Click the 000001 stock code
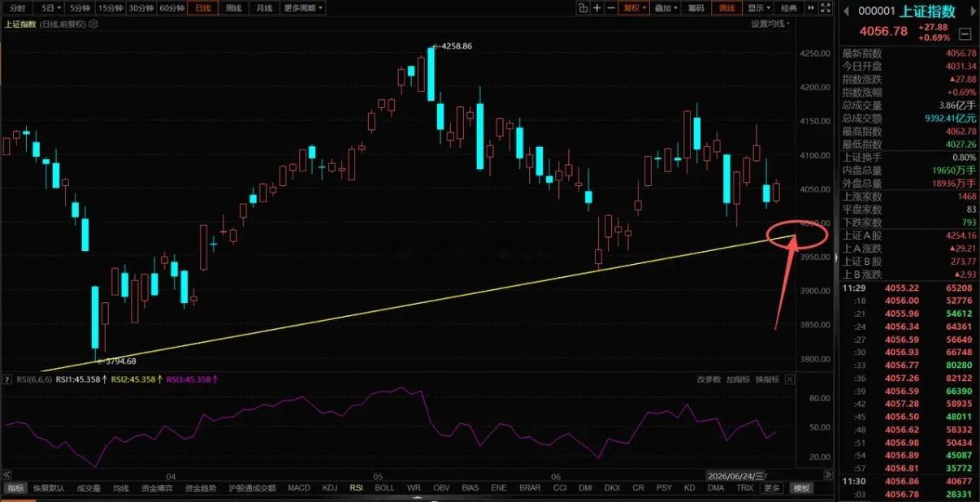This screenshot has height=502, width=980. [x=877, y=11]
